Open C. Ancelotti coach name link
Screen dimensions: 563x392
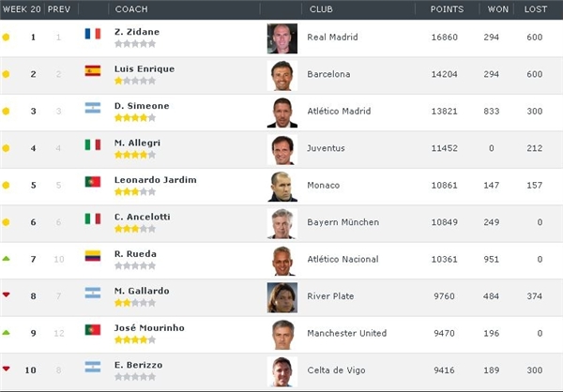[143, 217]
